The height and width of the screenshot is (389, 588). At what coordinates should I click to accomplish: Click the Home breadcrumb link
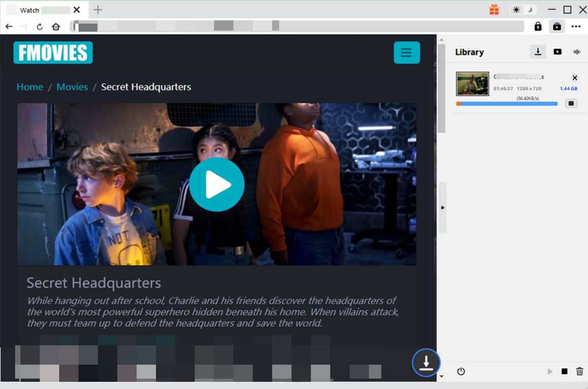point(30,87)
